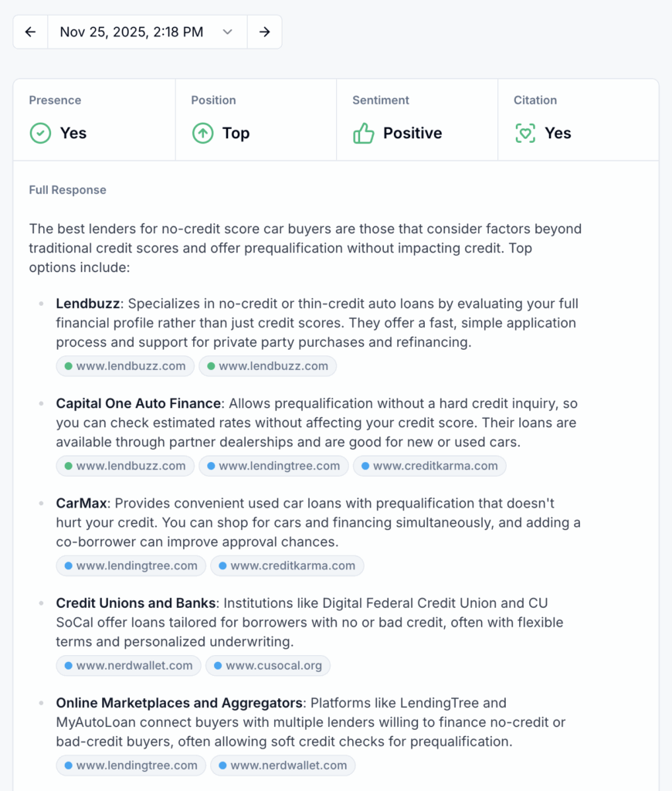Click the Full Response section label
Screen dimensions: 672x791
68,190
